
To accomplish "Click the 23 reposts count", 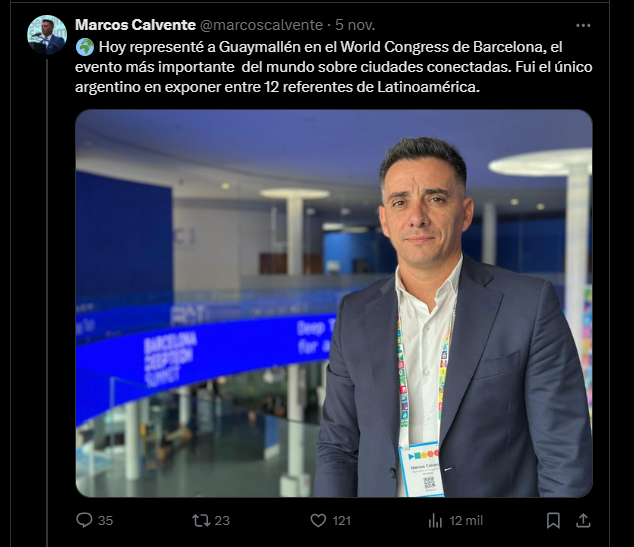I will (x=222, y=521).
